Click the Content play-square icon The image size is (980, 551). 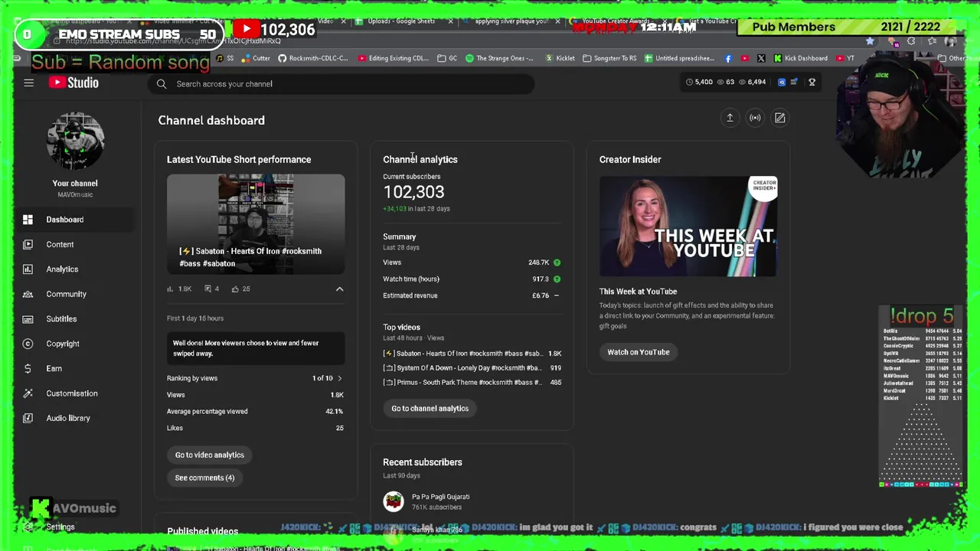pos(28,244)
